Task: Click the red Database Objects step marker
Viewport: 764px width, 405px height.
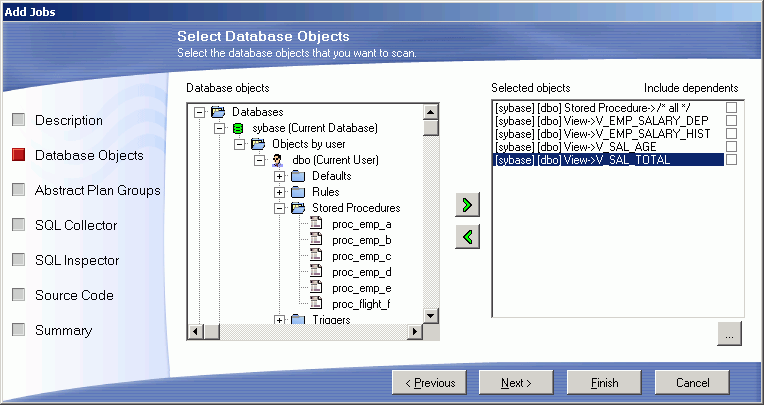Action: 19,155
